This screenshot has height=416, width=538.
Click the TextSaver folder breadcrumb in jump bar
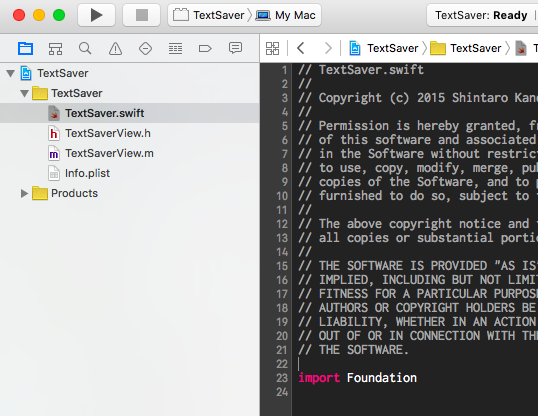(x=466, y=48)
